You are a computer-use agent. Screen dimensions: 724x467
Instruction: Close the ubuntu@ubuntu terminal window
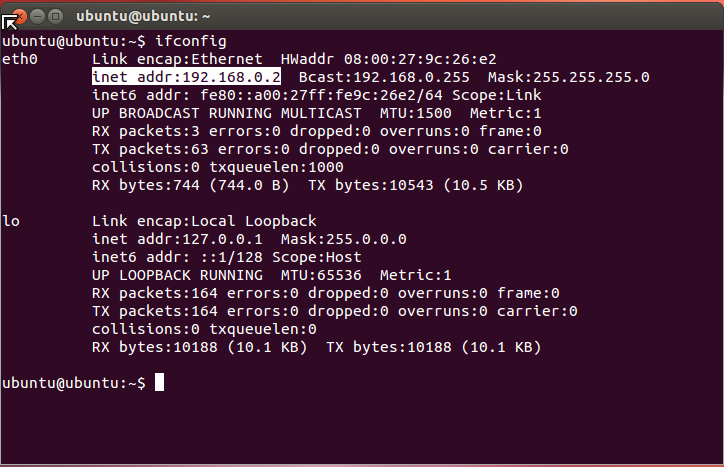pyautogui.click(x=19, y=17)
